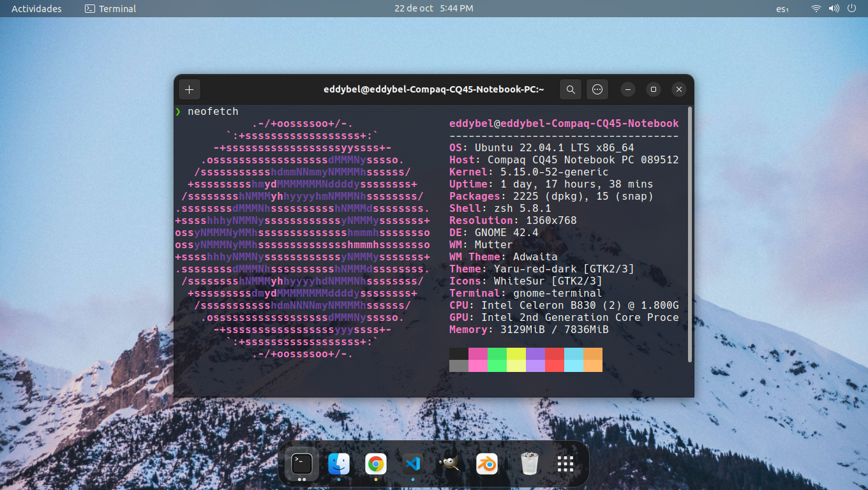This screenshot has width=868, height=490.
Task: Click the Memory 3129MiB / 7836MiB line
Action: [x=529, y=330]
